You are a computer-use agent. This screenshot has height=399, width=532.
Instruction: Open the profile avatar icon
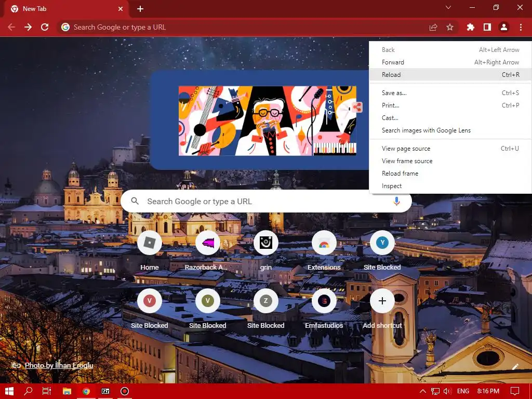pyautogui.click(x=504, y=27)
